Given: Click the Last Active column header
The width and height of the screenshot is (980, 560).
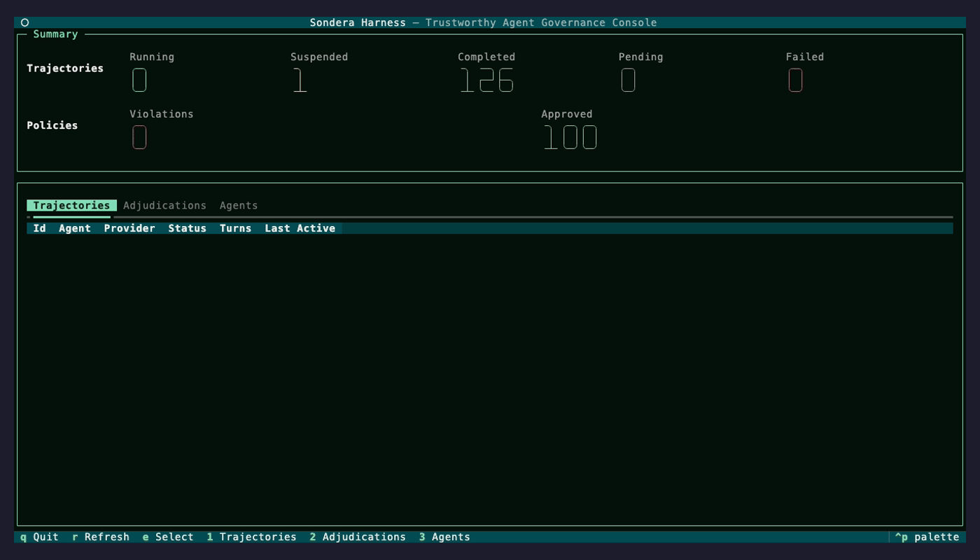Looking at the screenshot, I should [300, 228].
